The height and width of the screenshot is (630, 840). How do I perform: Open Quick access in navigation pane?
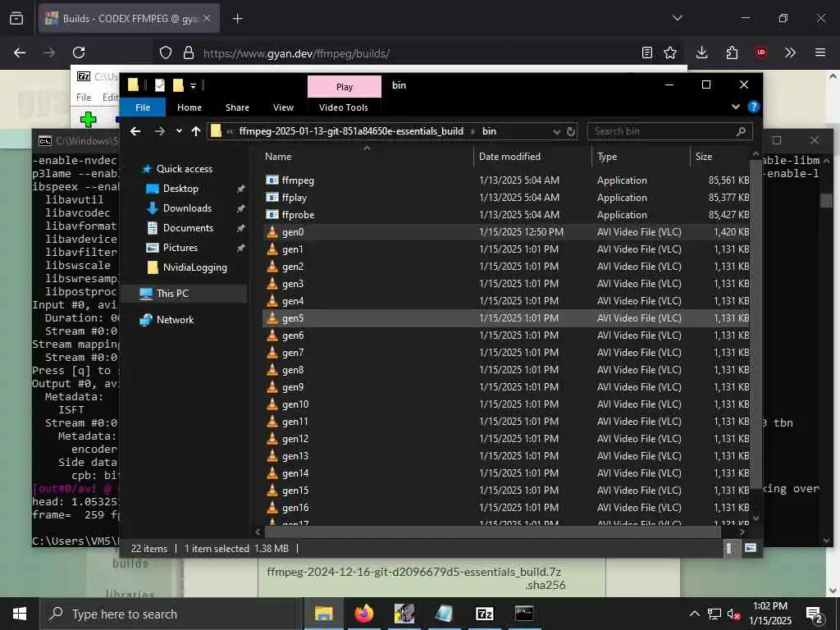(185, 169)
